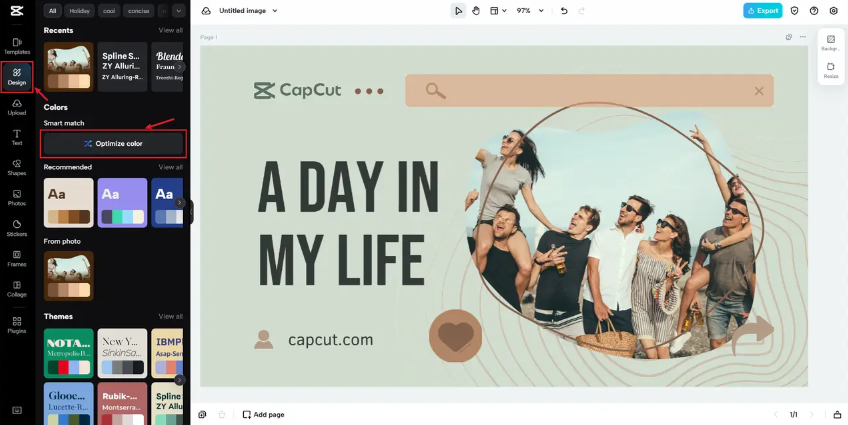Click the Export button

763,11
